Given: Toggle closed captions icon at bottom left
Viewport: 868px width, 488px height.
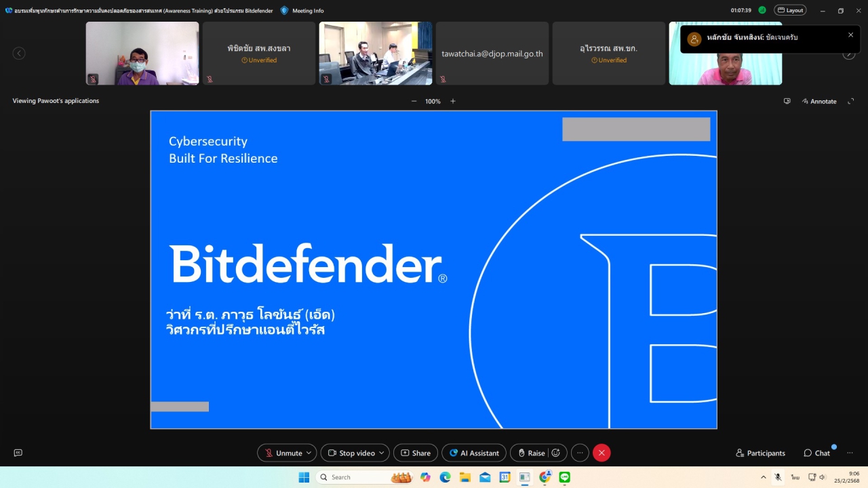Looking at the screenshot, I should [18, 453].
